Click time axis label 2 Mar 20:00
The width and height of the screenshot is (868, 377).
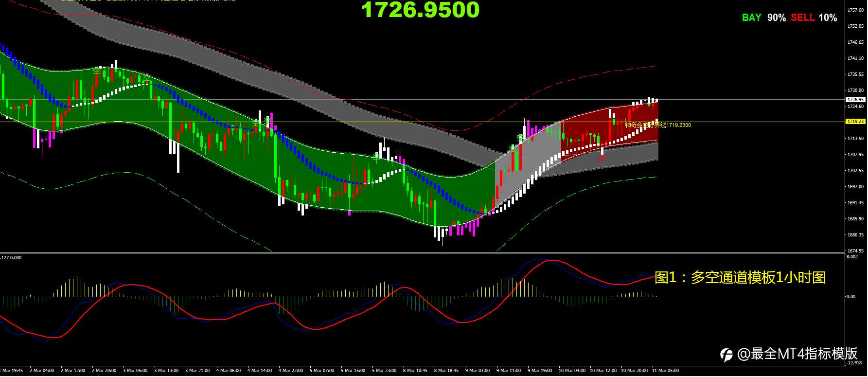click(x=105, y=371)
